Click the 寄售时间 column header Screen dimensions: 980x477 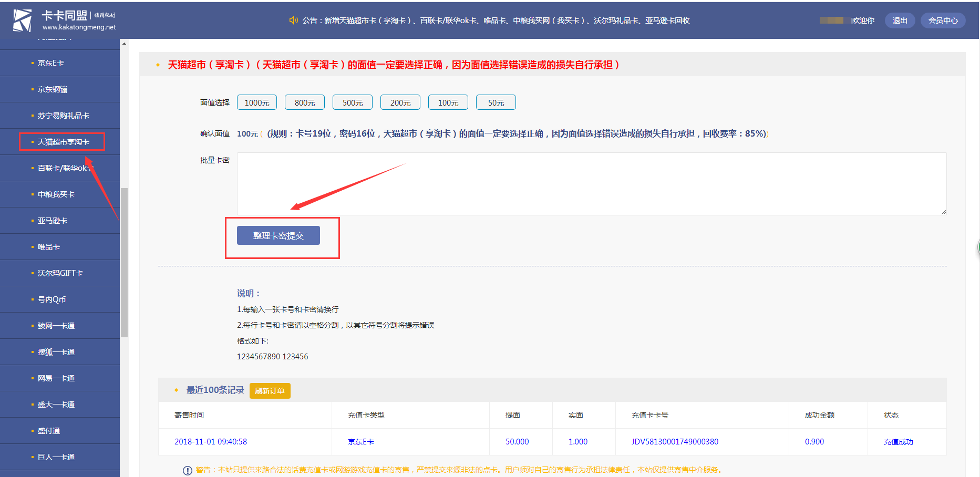(189, 415)
